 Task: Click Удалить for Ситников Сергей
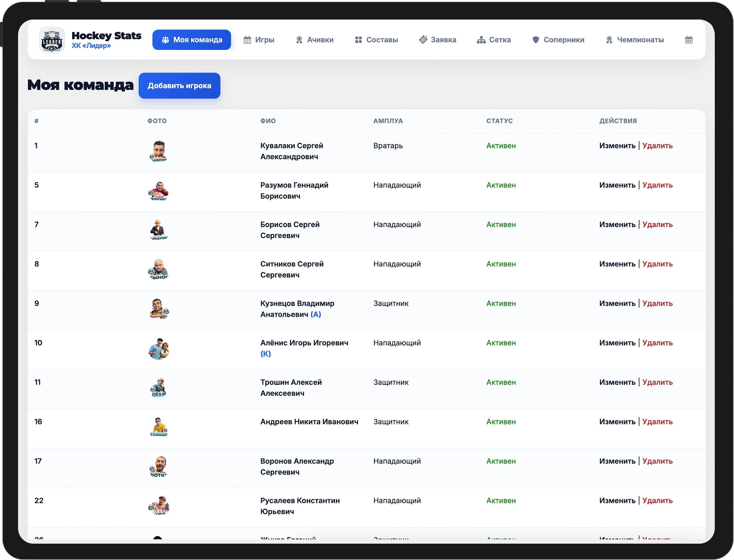tap(657, 264)
